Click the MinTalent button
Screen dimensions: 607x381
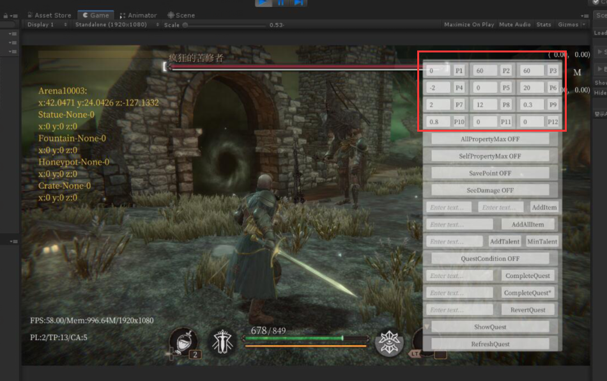pos(542,241)
